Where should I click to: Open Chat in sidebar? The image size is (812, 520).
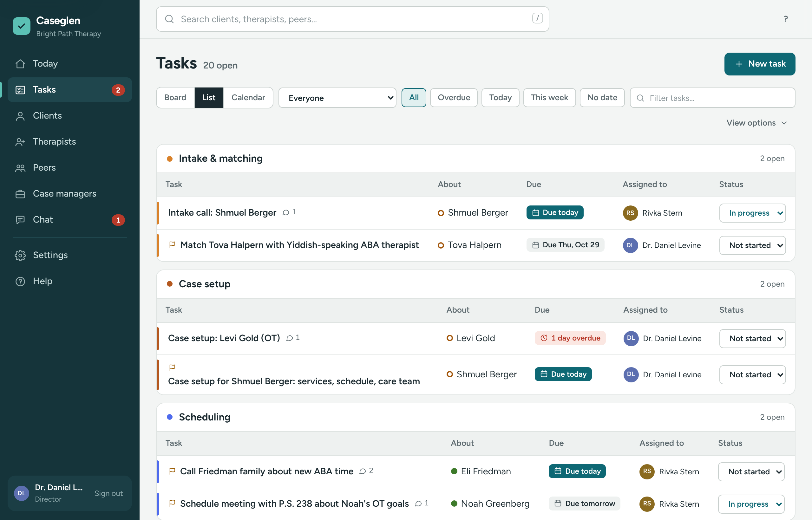69,220
